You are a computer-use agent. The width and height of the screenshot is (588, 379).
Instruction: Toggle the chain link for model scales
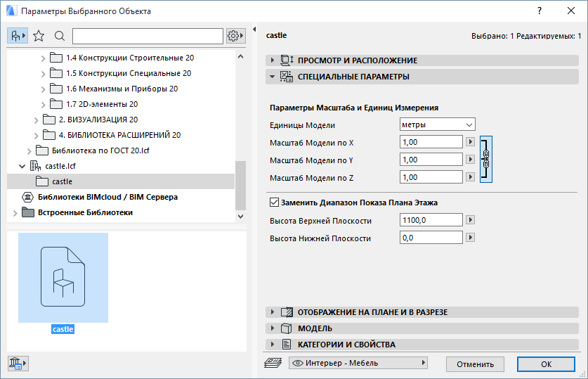click(486, 160)
